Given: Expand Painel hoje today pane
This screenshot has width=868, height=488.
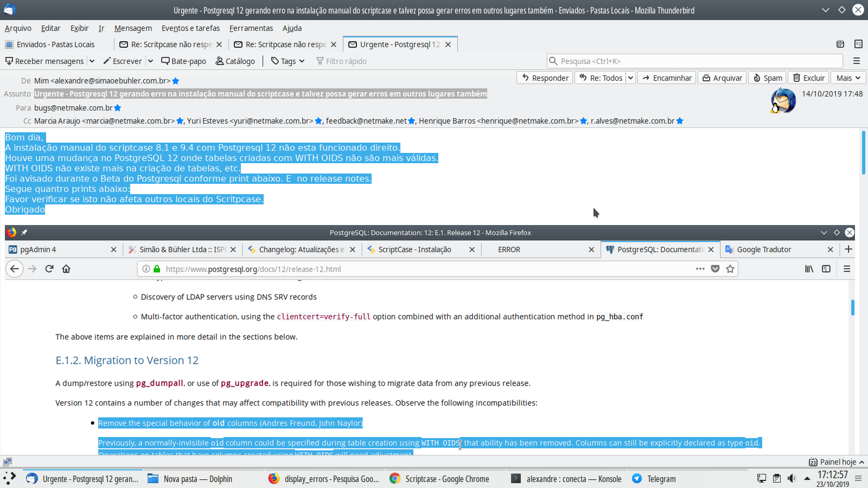Looking at the screenshot, I should (x=837, y=462).
